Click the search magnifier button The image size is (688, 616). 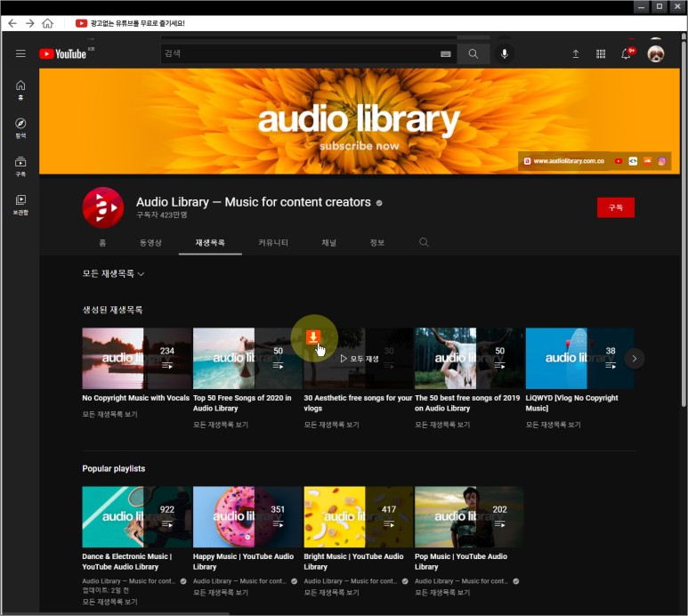473,53
